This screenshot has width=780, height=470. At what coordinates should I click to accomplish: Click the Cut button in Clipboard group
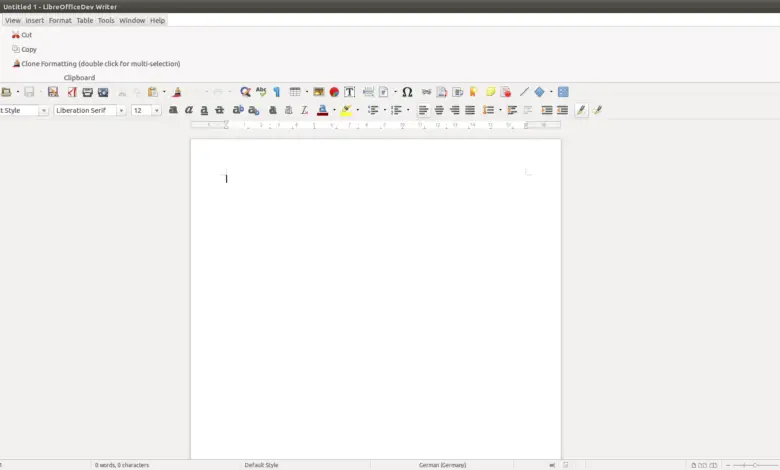click(x=22, y=35)
